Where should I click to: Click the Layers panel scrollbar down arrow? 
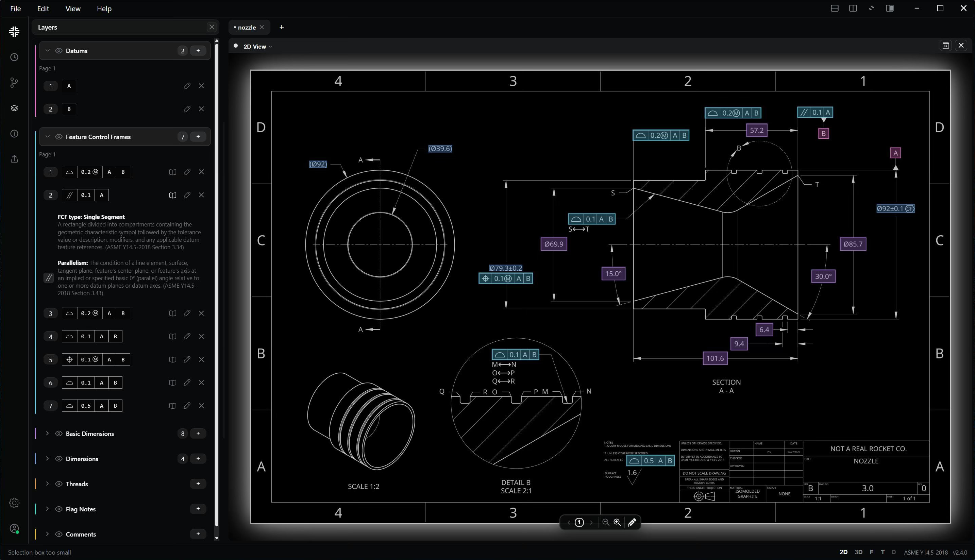coord(217,538)
